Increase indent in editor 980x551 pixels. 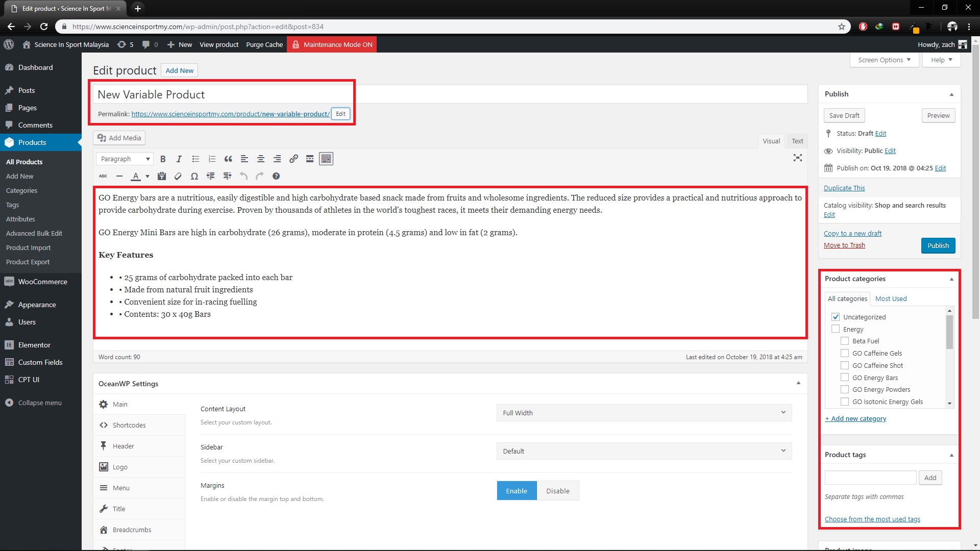pyautogui.click(x=228, y=176)
